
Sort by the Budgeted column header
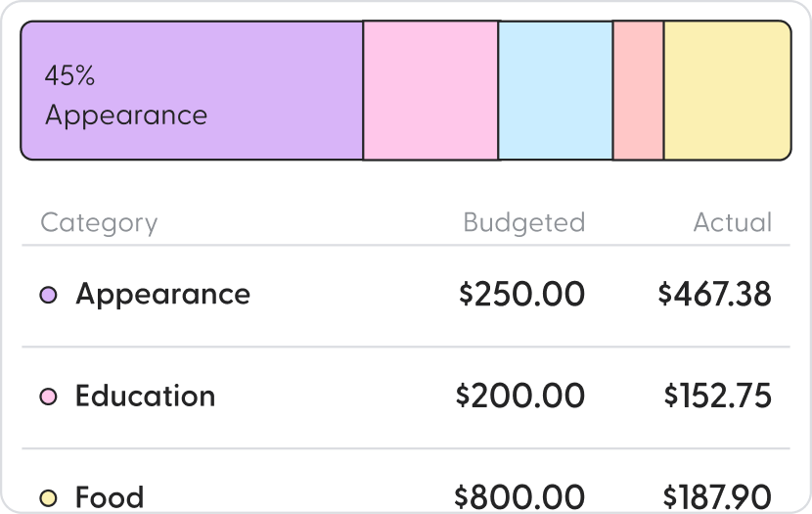pyautogui.click(x=523, y=222)
